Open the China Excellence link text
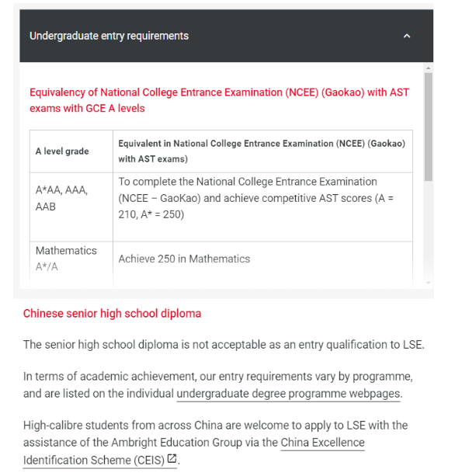 click(323, 443)
